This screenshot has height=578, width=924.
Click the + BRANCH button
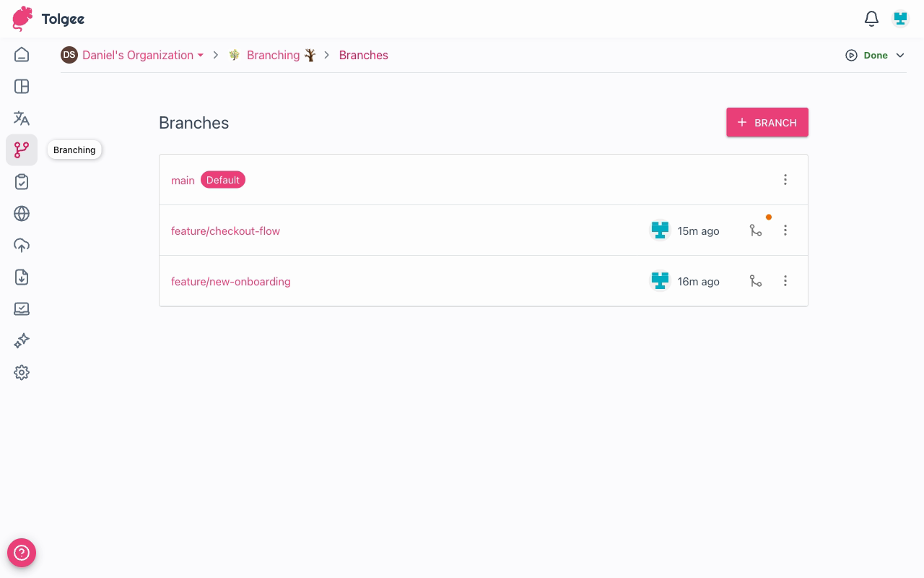(x=767, y=122)
